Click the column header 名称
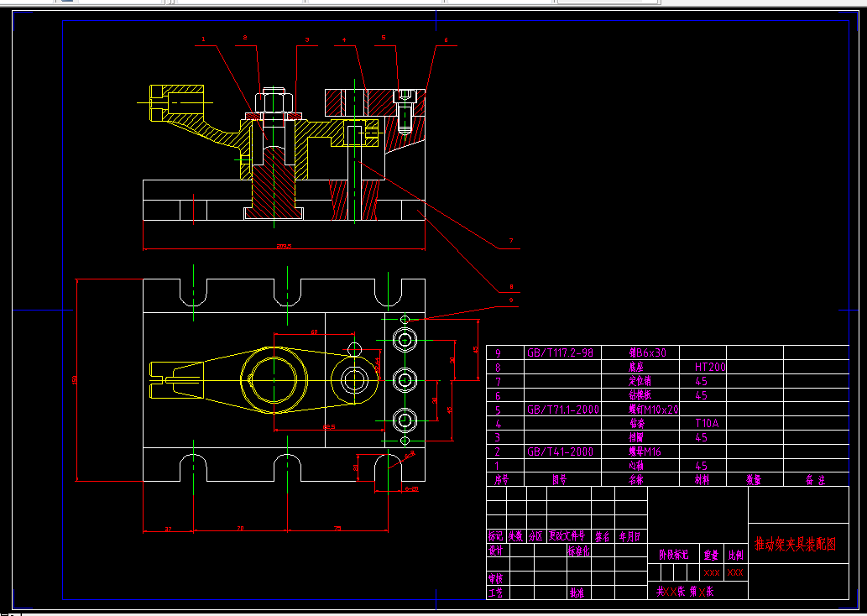This screenshot has height=616, width=867. tap(636, 480)
